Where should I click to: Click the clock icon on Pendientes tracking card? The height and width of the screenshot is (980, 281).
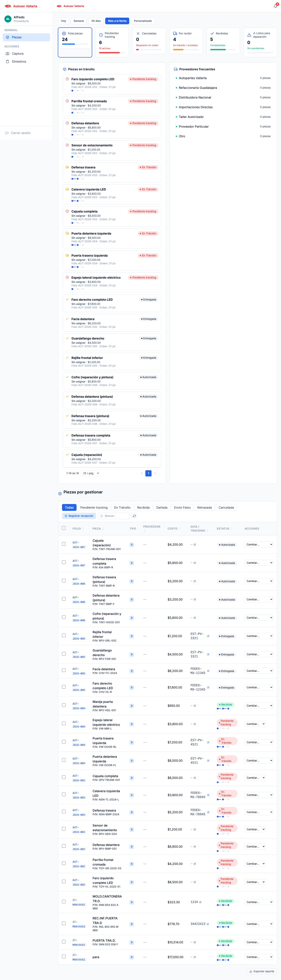pyautogui.click(x=101, y=35)
